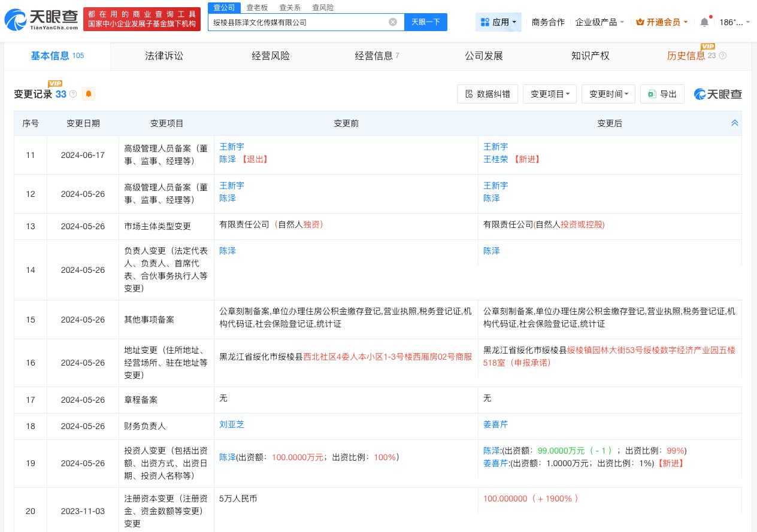Switch to the 查公司 search tab
Image resolution: width=757 pixels, height=532 pixels.
pyautogui.click(x=224, y=8)
